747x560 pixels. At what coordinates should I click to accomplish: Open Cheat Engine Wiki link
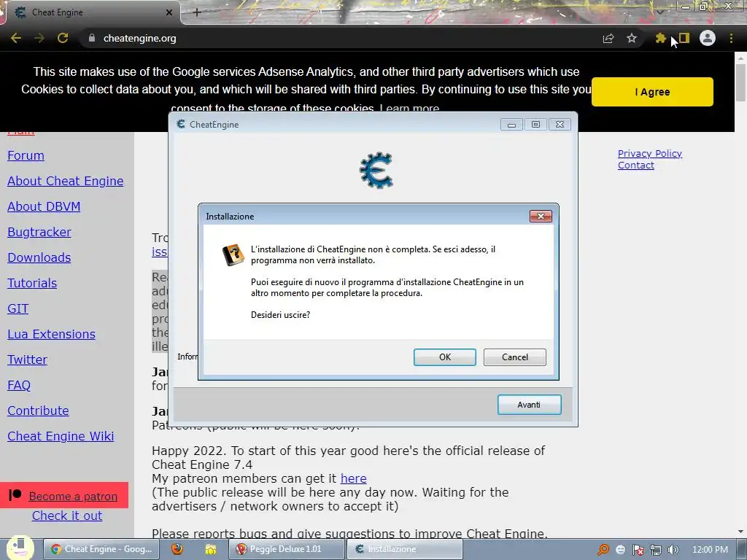(x=61, y=436)
